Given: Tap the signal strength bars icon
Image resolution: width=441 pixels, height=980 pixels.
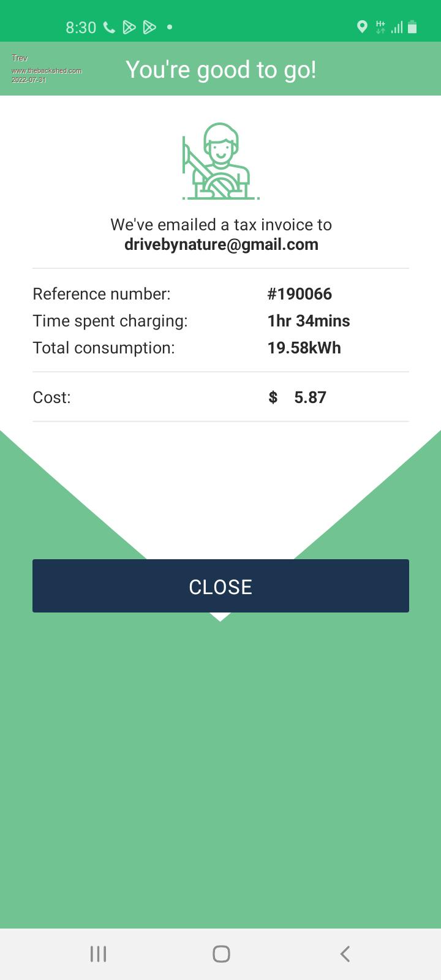Looking at the screenshot, I should coord(397,27).
